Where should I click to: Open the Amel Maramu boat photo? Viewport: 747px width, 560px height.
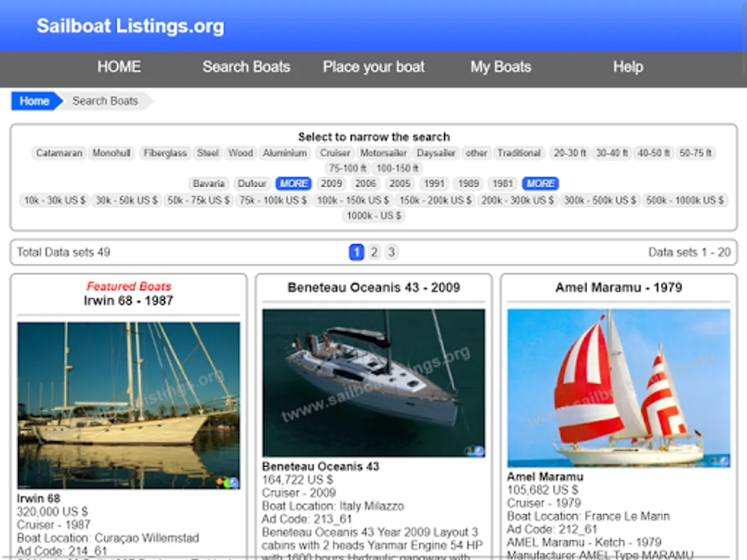[619, 388]
